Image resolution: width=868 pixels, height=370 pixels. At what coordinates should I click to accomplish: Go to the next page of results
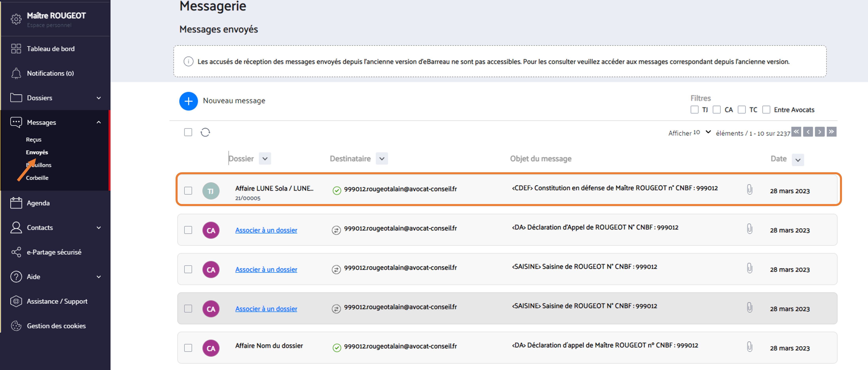click(819, 132)
